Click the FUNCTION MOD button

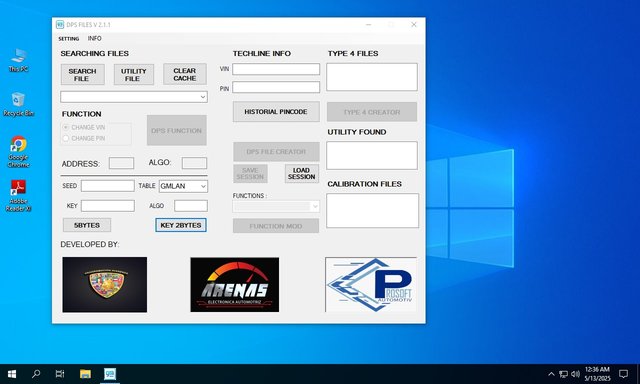276,226
